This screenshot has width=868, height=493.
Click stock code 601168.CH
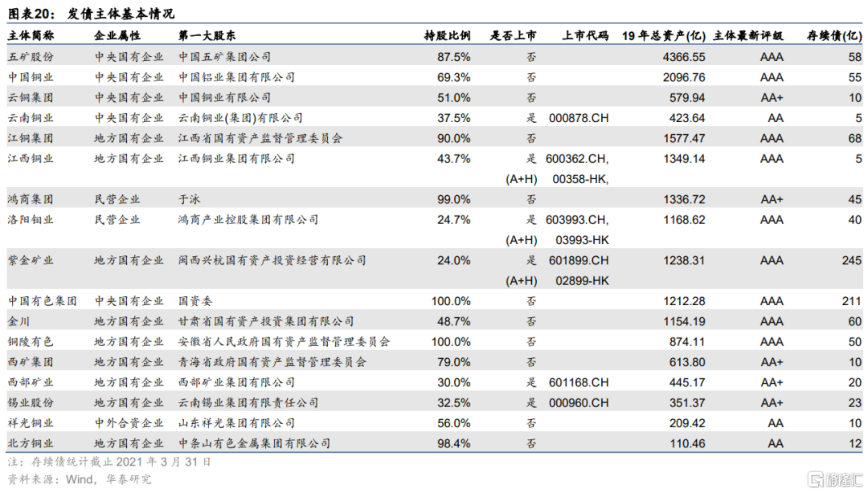point(579,382)
